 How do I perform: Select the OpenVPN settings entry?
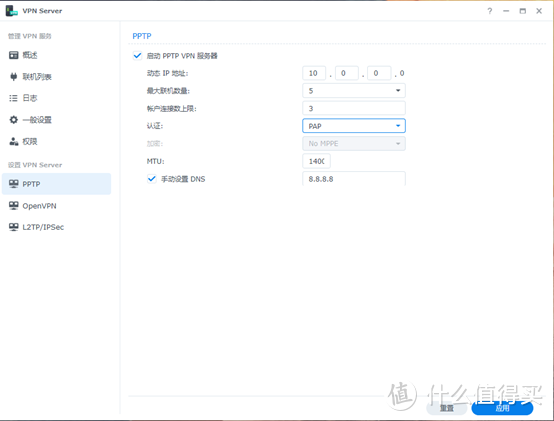coord(57,206)
